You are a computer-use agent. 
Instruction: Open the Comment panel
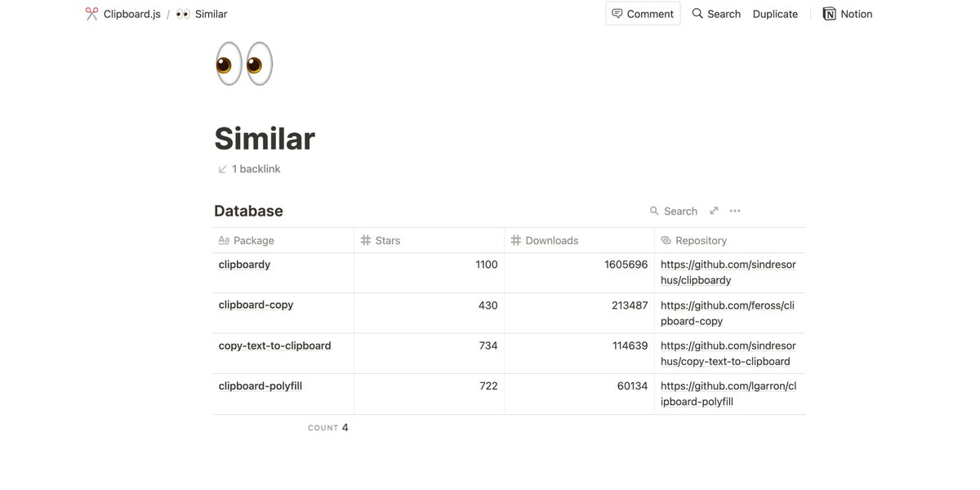[x=643, y=13]
